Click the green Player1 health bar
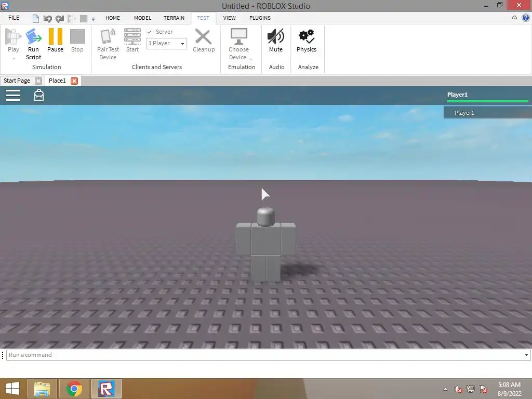This screenshot has width=532, height=399. [487, 101]
